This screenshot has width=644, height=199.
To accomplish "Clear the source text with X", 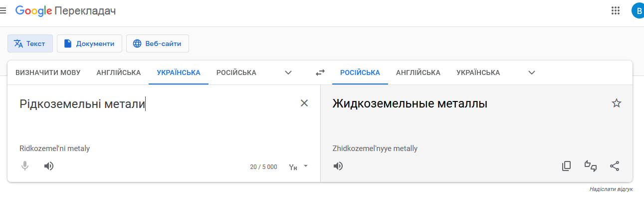I will click(x=304, y=103).
